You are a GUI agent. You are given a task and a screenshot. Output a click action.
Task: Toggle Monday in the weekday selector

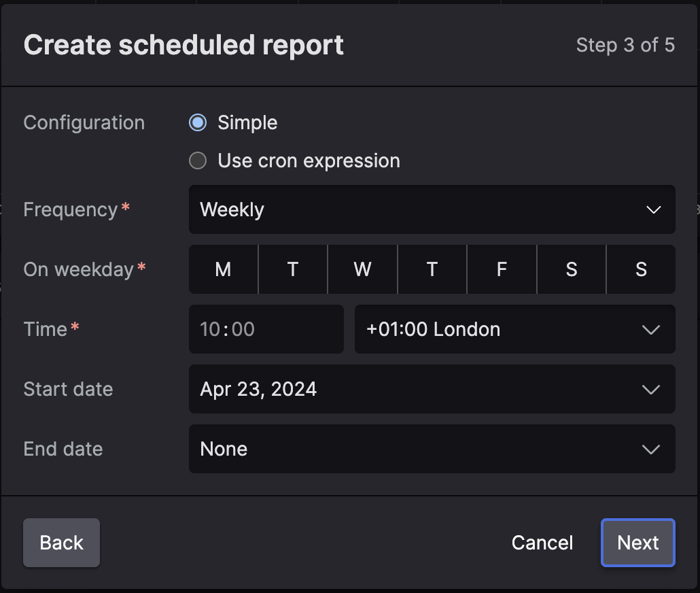click(x=223, y=269)
